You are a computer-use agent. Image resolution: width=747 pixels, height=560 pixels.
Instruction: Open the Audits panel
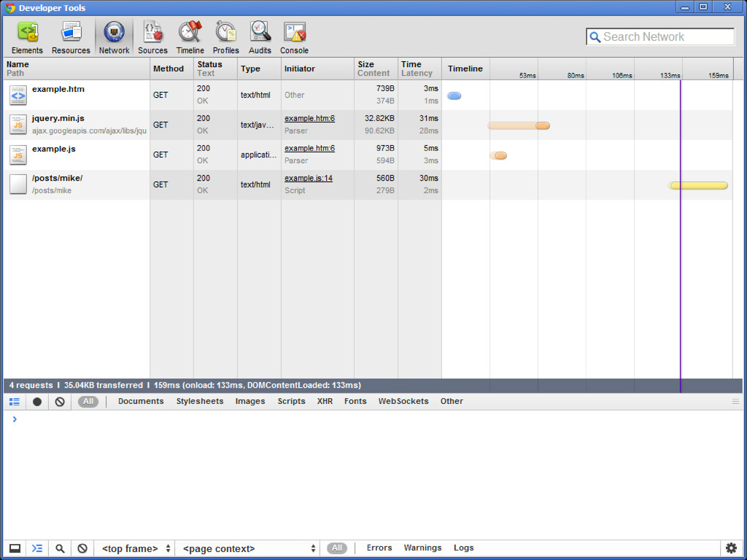[x=260, y=38]
